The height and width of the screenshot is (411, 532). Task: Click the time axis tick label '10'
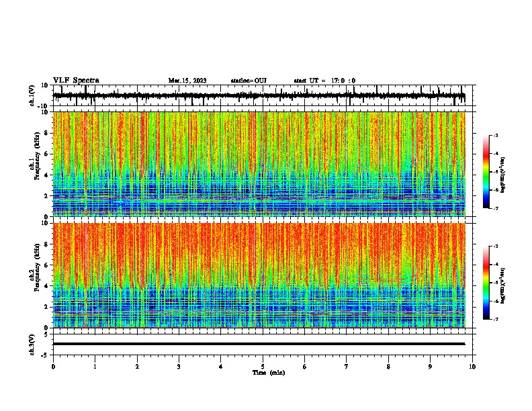[472, 367]
